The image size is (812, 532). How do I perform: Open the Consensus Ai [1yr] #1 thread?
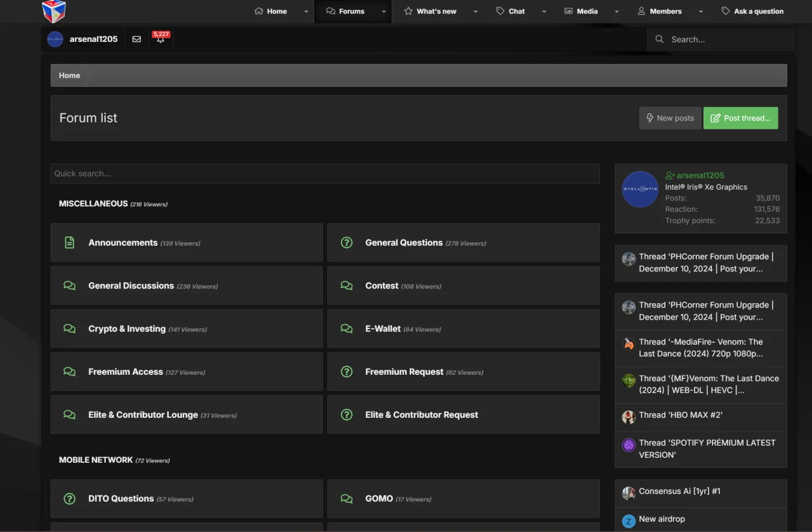679,491
